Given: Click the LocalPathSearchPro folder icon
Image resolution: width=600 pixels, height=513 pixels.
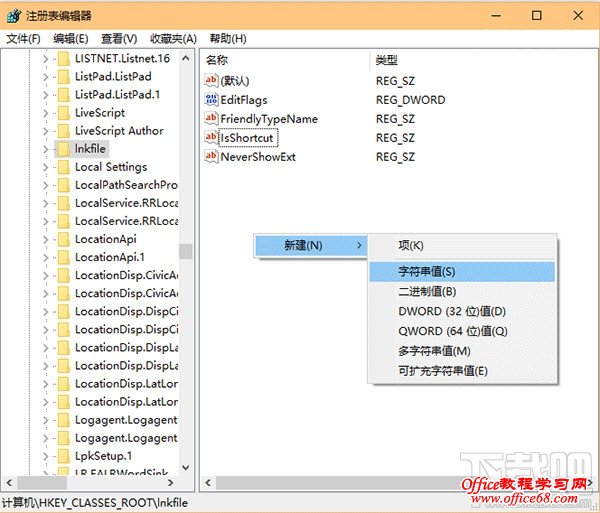Looking at the screenshot, I should tap(64, 185).
